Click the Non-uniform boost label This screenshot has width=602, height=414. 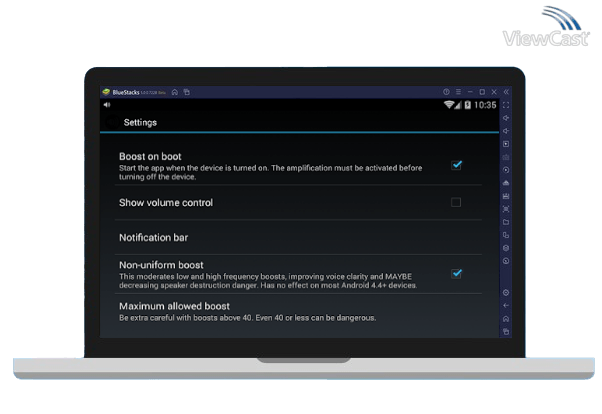pos(161,265)
